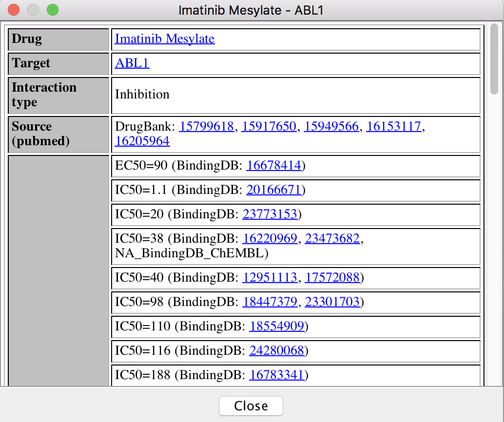
Task: Open DrugBank pubmed reference 15949566
Action: pos(331,126)
